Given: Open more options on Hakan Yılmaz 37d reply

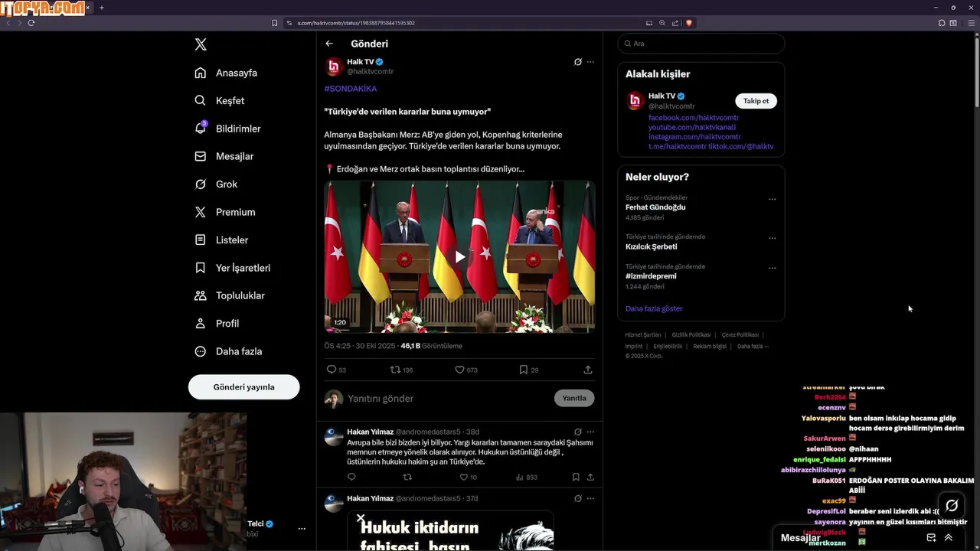Looking at the screenshot, I should [x=590, y=498].
